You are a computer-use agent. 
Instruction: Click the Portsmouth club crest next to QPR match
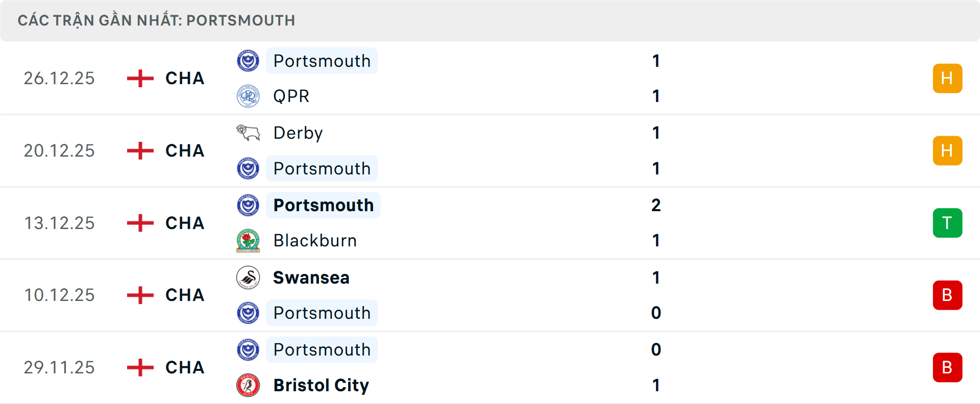[x=249, y=60]
